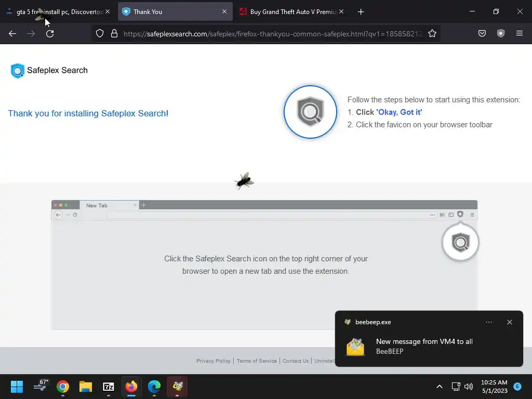
Task: Dismiss the beebeep.exe notification
Action: (x=509, y=322)
